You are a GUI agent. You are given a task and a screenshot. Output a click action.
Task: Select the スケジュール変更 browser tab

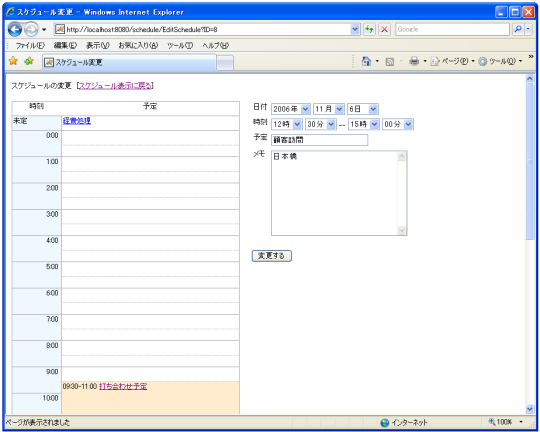pos(129,62)
